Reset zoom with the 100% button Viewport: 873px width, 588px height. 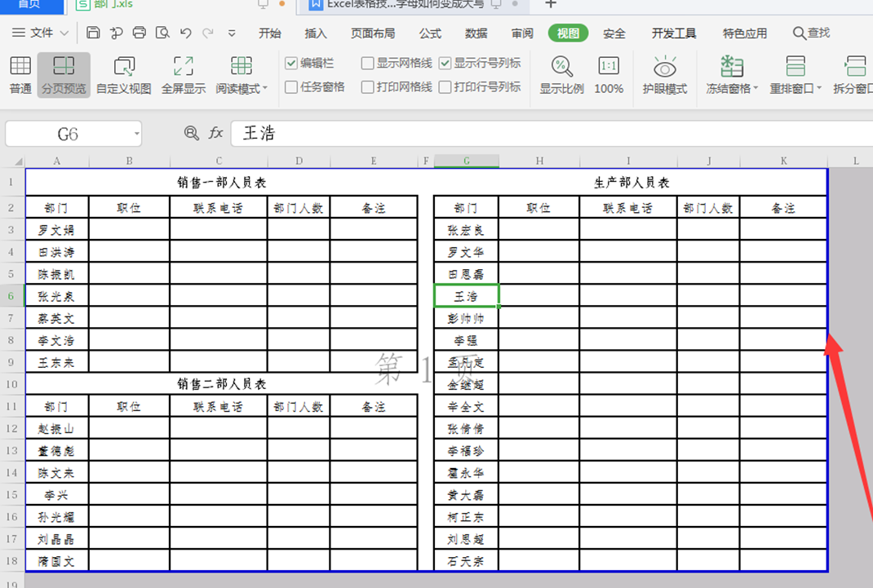coord(609,74)
